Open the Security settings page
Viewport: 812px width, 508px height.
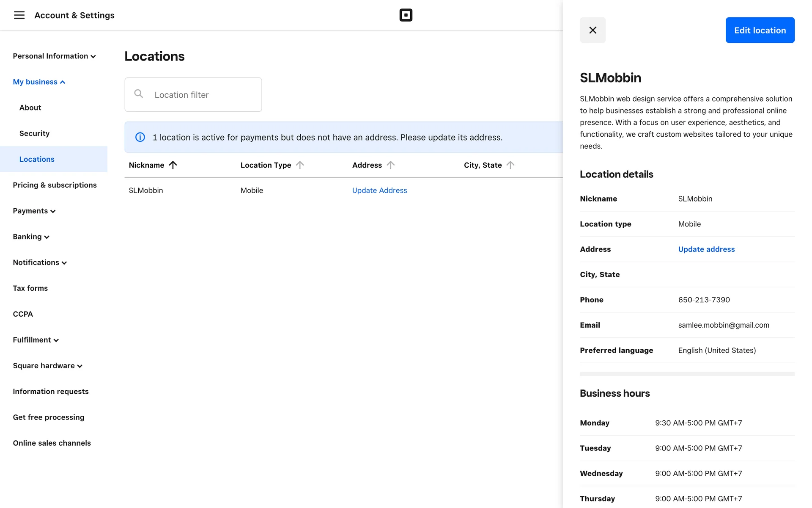(x=34, y=133)
